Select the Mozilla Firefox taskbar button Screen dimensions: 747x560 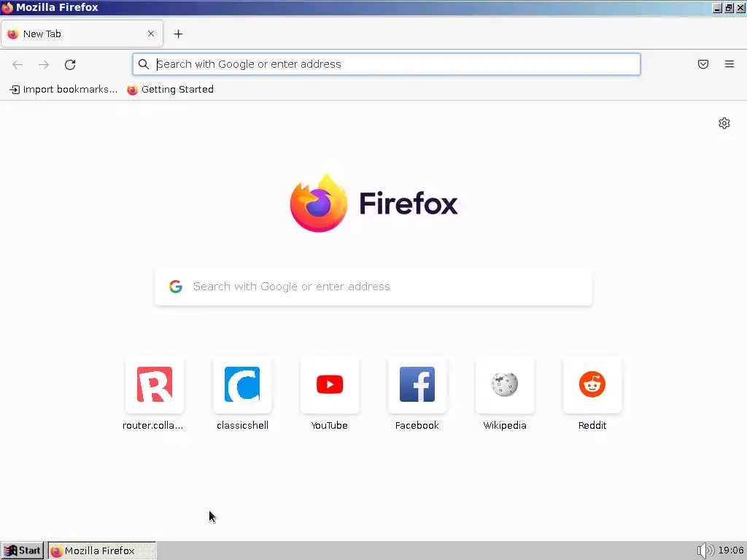tap(102, 551)
